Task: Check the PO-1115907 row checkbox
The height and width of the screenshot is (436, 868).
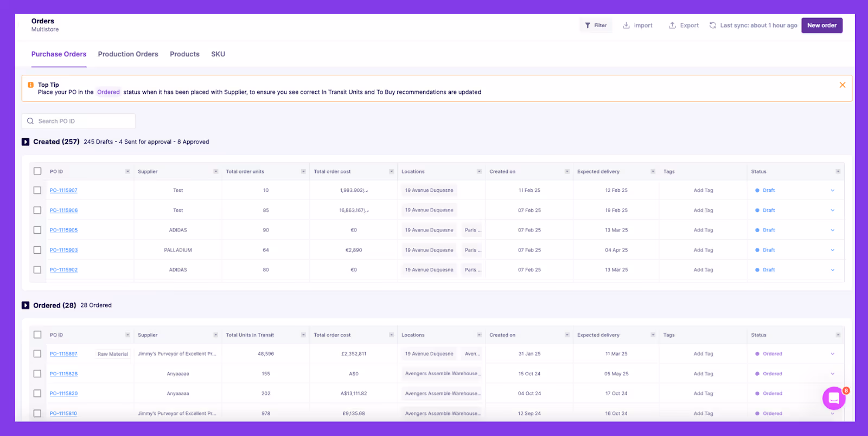Action: (x=37, y=190)
